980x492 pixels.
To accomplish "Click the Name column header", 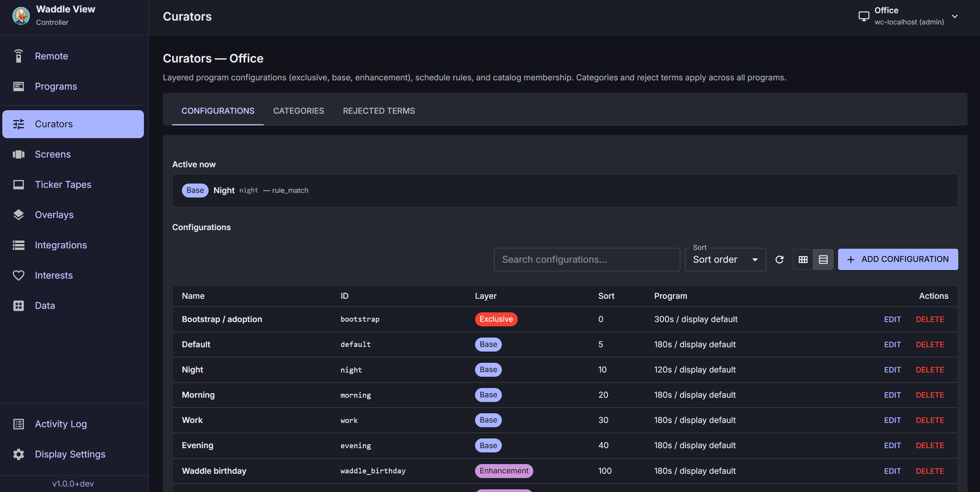I will click(x=193, y=296).
